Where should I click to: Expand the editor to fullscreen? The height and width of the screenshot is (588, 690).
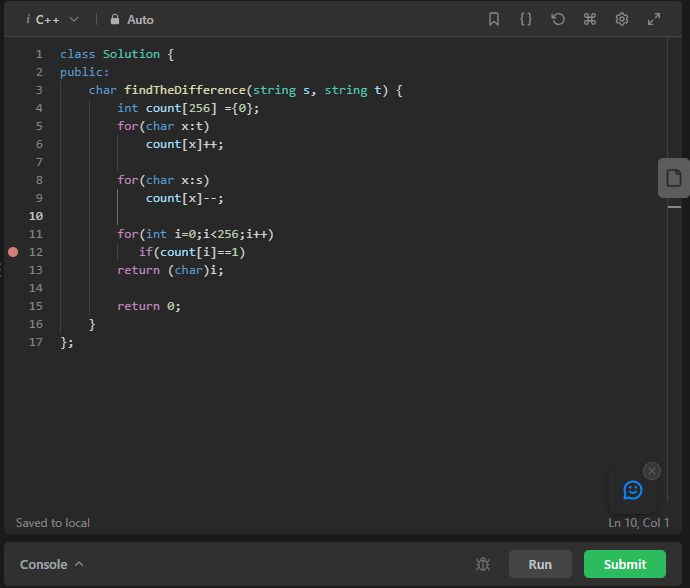coord(654,19)
